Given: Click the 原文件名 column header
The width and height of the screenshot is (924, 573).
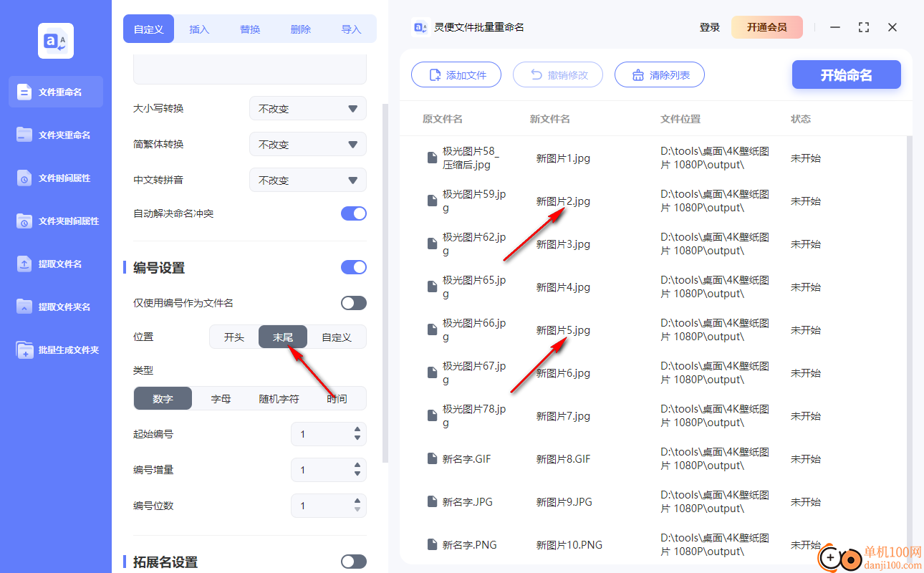Looking at the screenshot, I should coord(443,119).
